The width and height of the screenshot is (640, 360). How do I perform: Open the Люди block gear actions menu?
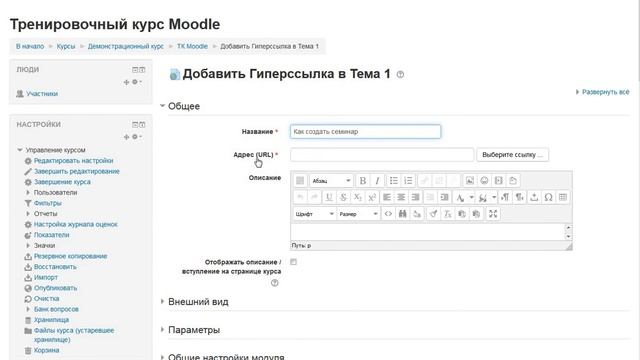point(136,82)
